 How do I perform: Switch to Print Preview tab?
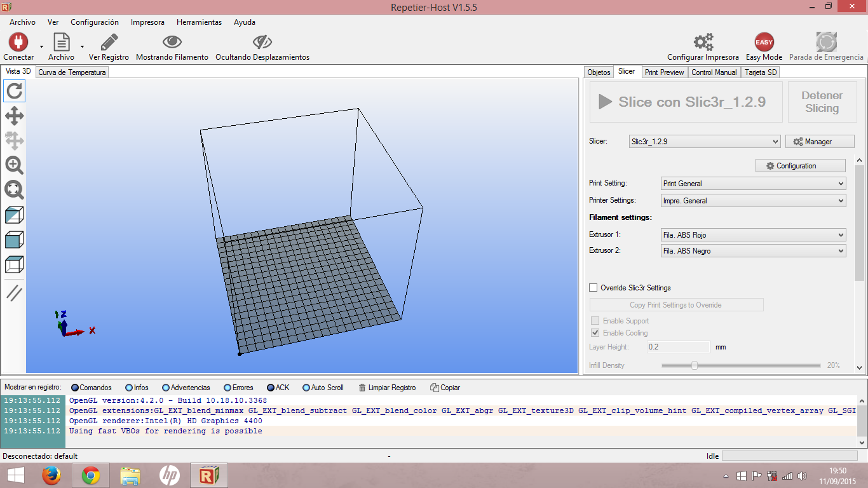point(665,72)
